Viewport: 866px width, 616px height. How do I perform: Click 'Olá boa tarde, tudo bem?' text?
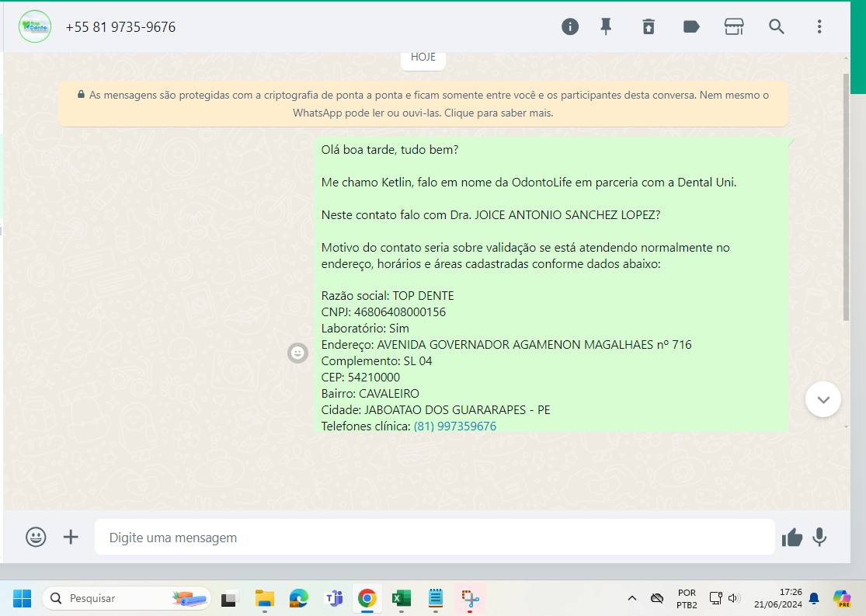[x=390, y=150]
